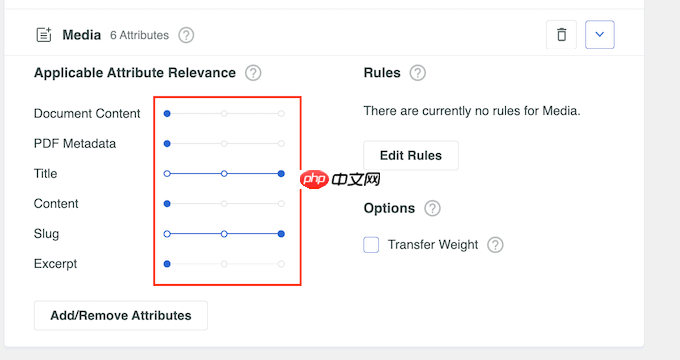Image resolution: width=680 pixels, height=360 pixels.
Task: Open help for Applicable Attribute Relevance
Action: click(253, 73)
